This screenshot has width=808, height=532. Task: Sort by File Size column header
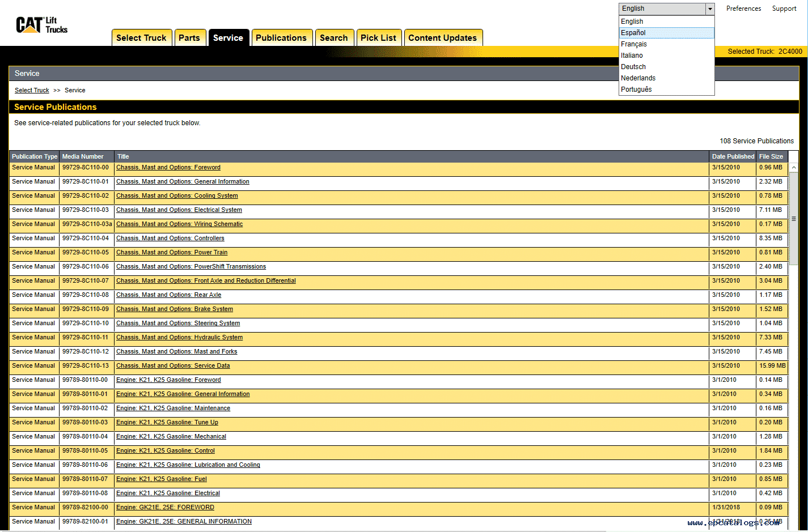pos(771,156)
